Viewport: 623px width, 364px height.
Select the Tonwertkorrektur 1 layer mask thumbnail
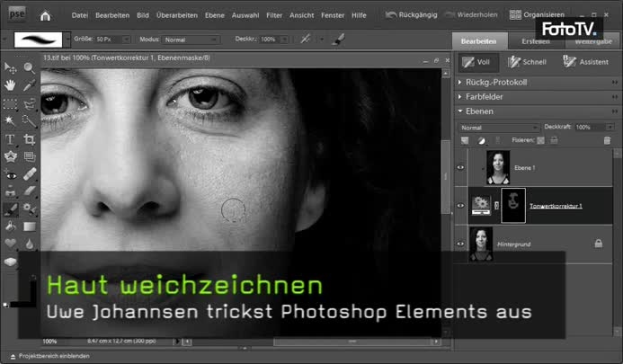513,206
